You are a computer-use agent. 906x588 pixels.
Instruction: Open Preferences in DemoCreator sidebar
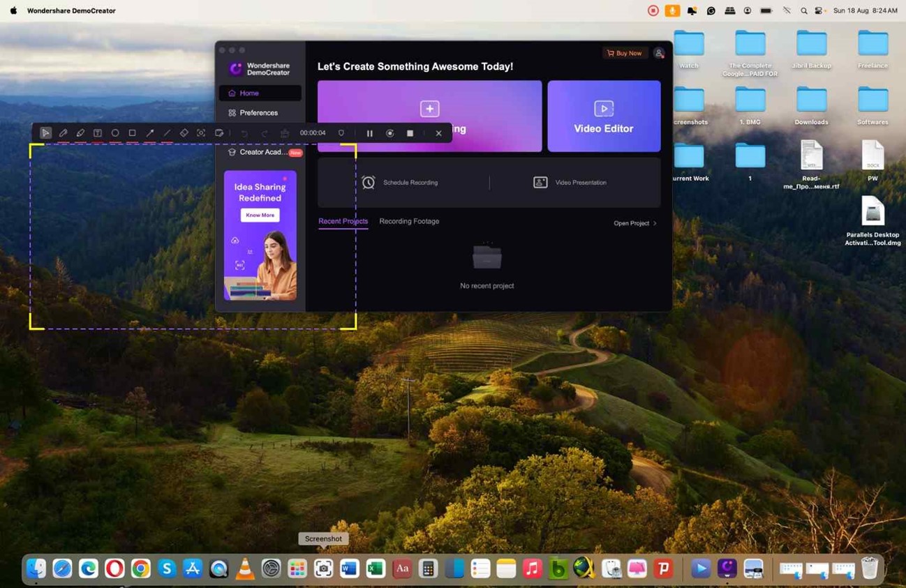pyautogui.click(x=260, y=112)
